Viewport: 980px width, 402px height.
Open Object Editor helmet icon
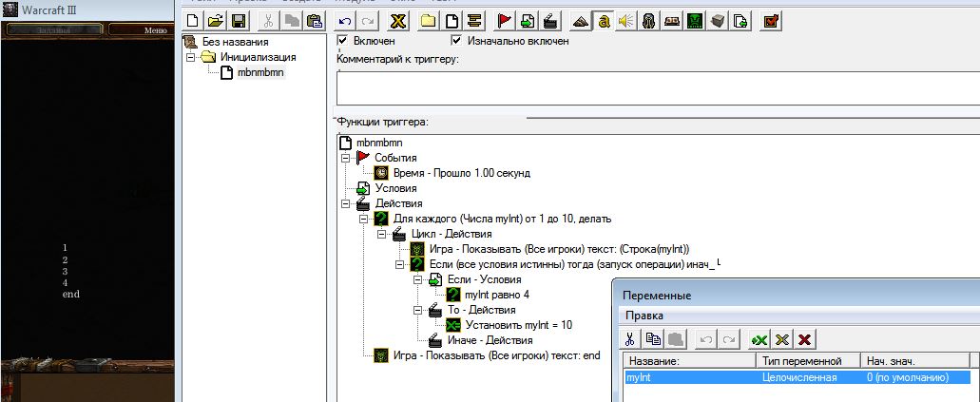[x=649, y=21]
